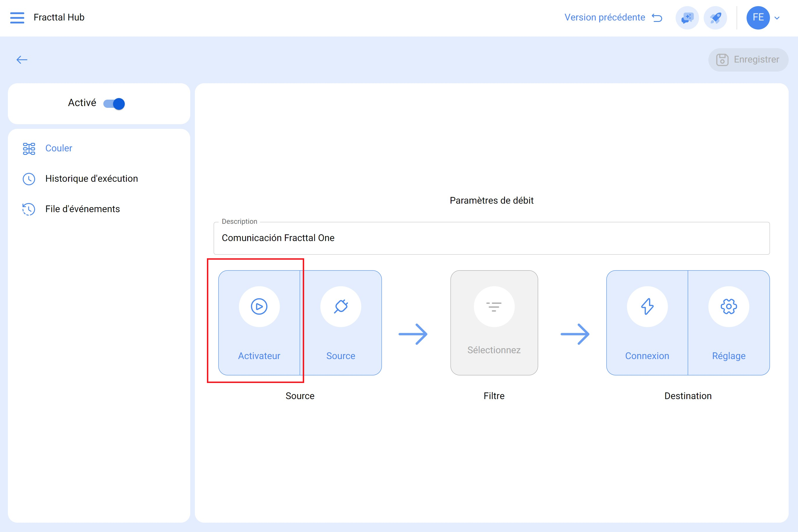The height and width of the screenshot is (532, 798).
Task: Click the Enregistrer save button
Action: point(748,60)
